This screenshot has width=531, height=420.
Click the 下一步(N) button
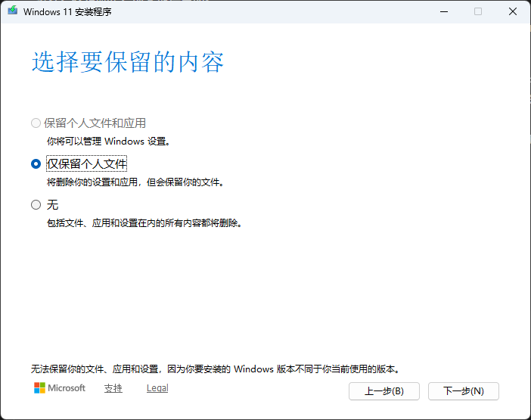point(463,391)
